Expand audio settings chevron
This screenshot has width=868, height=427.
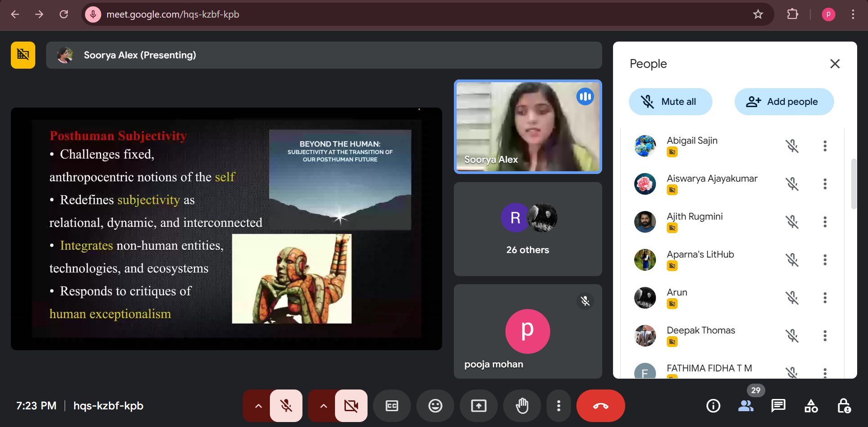258,406
